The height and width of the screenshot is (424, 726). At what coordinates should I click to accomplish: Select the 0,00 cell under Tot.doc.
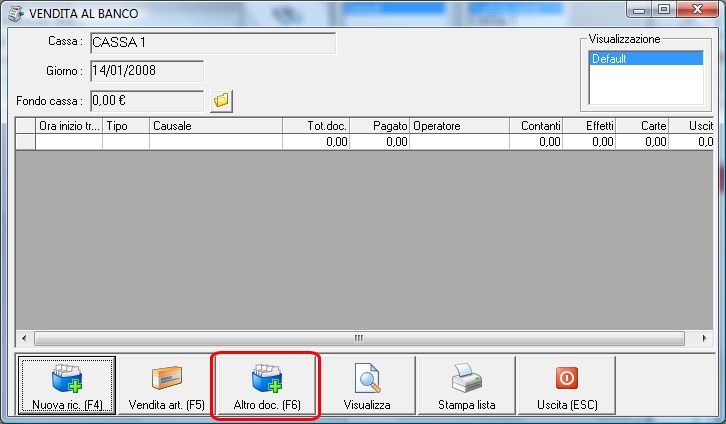coord(316,142)
